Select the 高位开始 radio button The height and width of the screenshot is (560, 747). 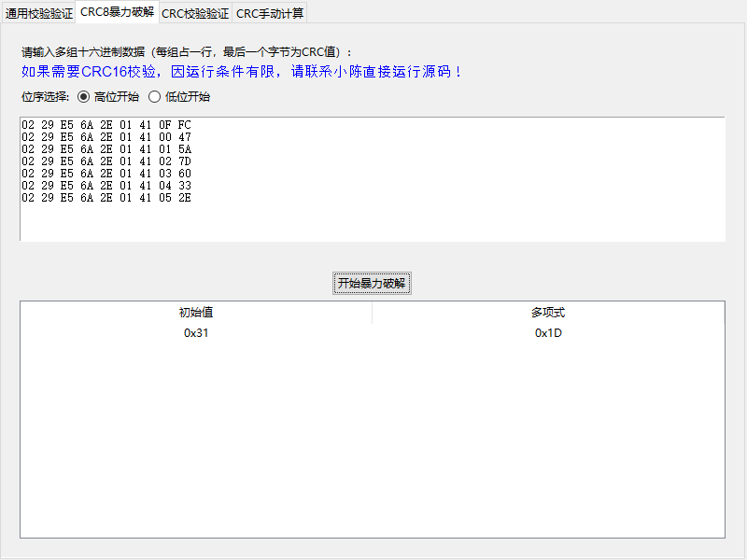[108, 97]
